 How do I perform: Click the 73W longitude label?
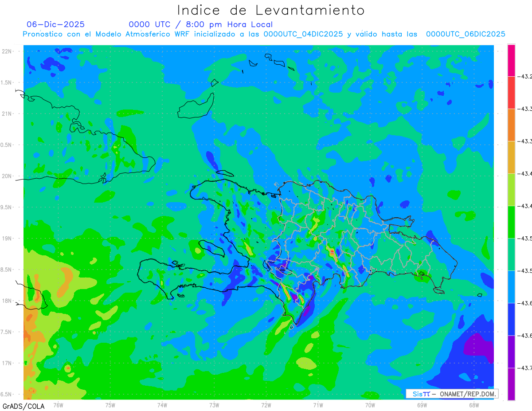pos(214,405)
